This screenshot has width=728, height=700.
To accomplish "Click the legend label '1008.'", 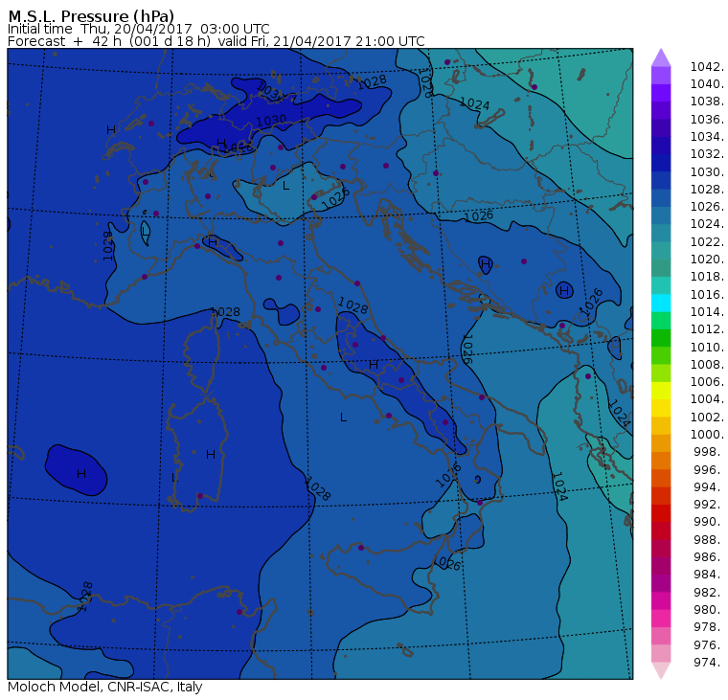I will [707, 365].
